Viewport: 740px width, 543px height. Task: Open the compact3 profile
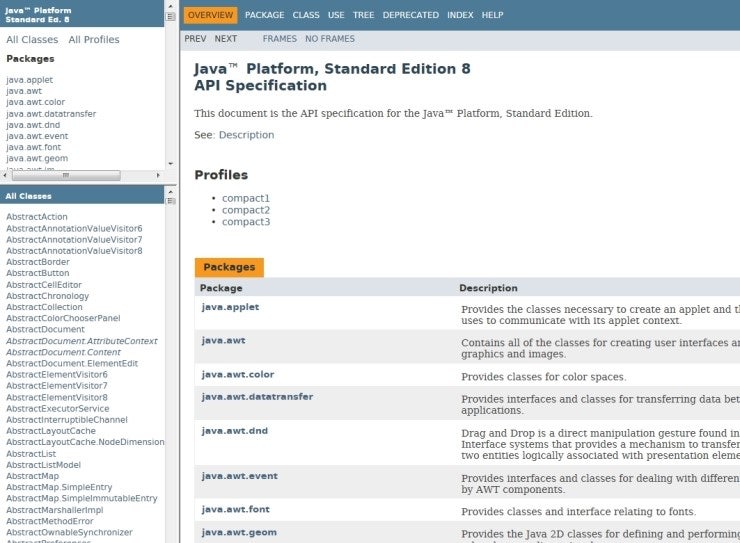pyautogui.click(x=246, y=222)
